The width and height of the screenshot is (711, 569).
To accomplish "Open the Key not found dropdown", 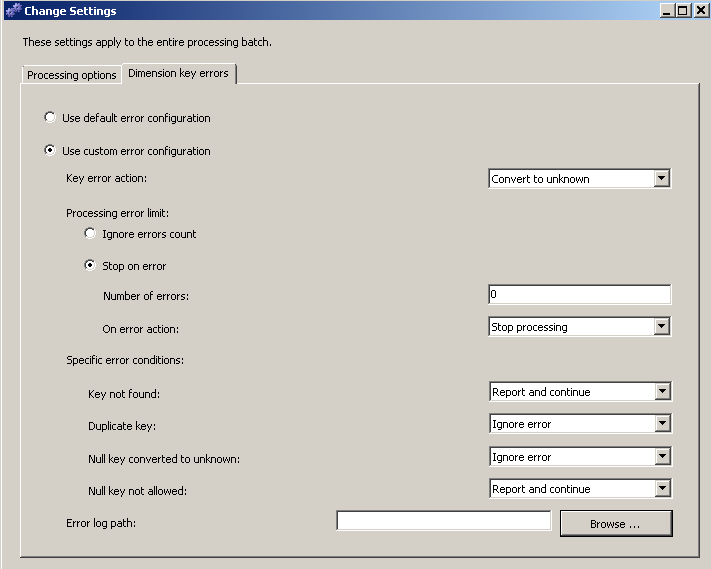I will tap(661, 392).
